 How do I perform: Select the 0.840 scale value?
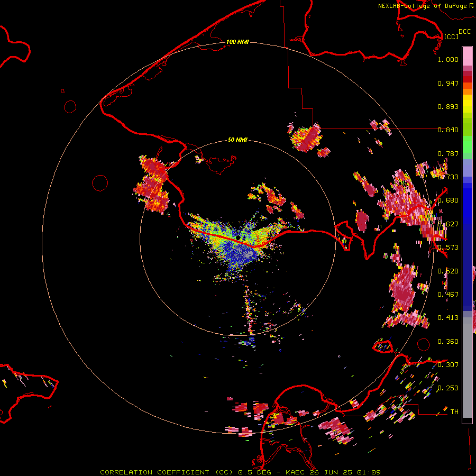point(448,130)
